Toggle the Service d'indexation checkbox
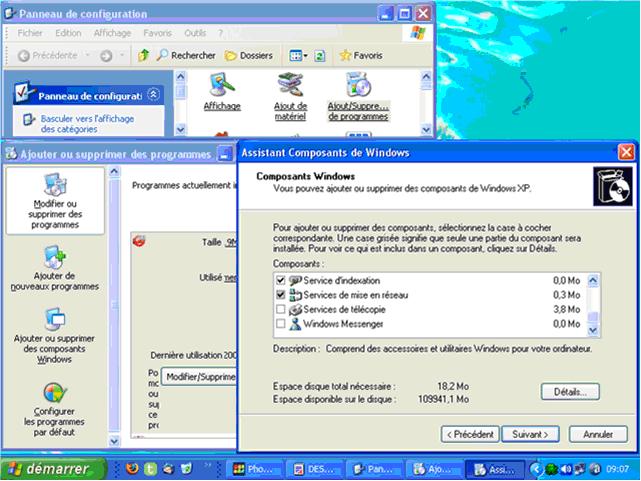 point(280,280)
